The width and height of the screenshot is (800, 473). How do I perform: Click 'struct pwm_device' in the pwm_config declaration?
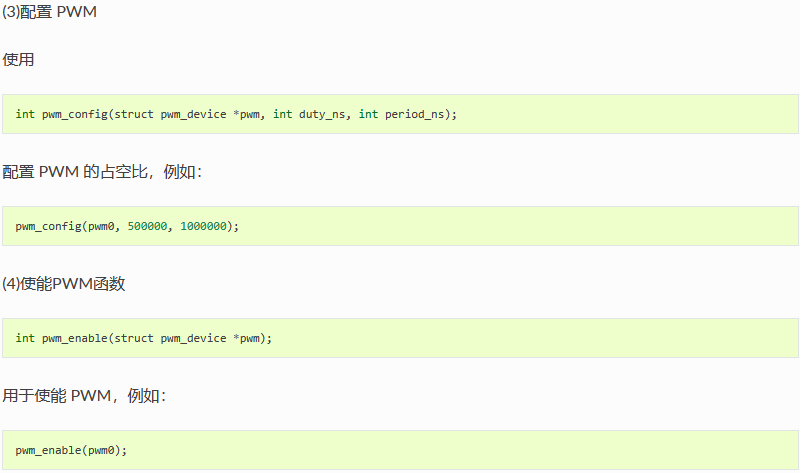[x=170, y=114]
